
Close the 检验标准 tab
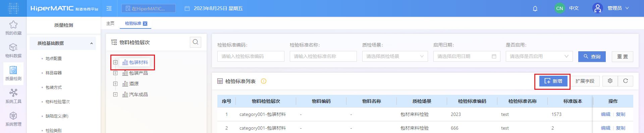coord(145,23)
